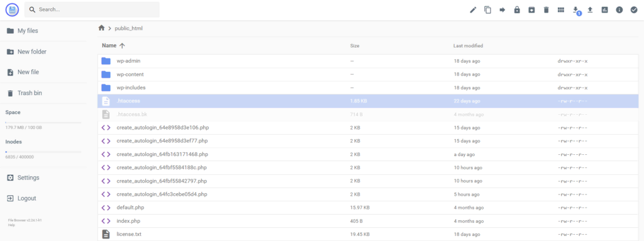
Task: Click the upload icon
Action: (590, 10)
